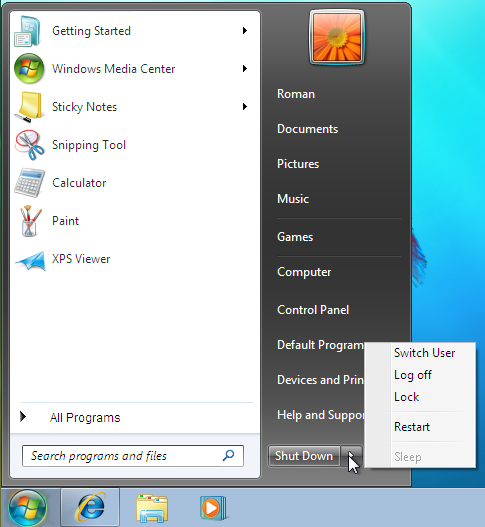The image size is (485, 527).
Task: Open Internet Explorer from the taskbar
Action: pyautogui.click(x=90, y=508)
